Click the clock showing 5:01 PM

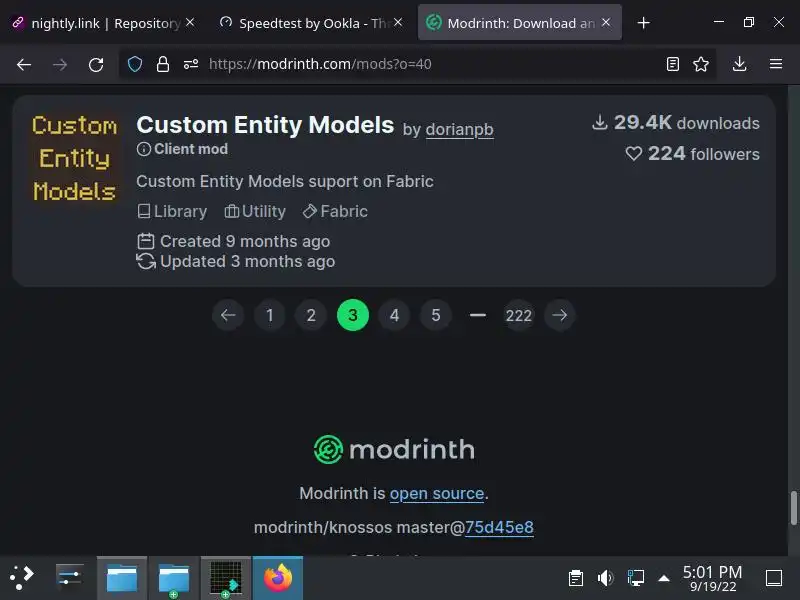[712, 578]
